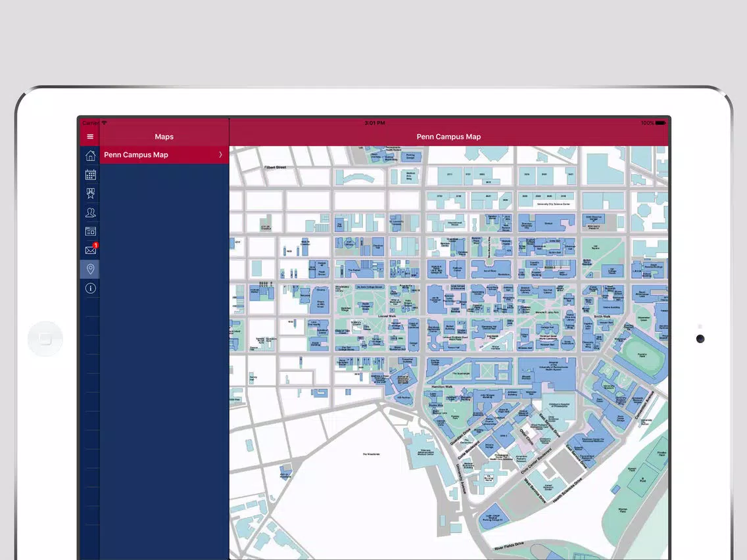The height and width of the screenshot is (560, 747).
Task: Tap the 100% battery percentage text
Action: pos(648,123)
